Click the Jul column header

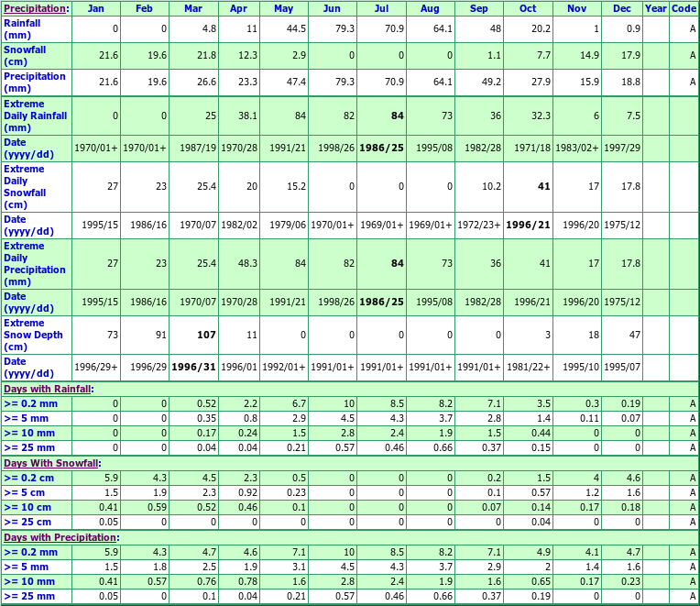click(381, 8)
